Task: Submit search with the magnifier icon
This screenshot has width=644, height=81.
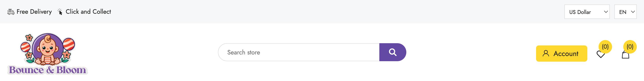Action: click(x=393, y=52)
